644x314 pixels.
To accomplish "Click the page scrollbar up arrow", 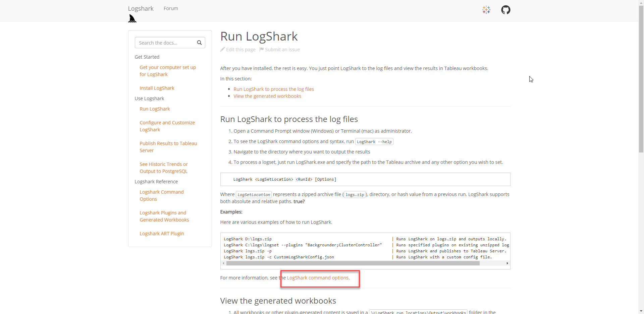I will click(x=641, y=2).
